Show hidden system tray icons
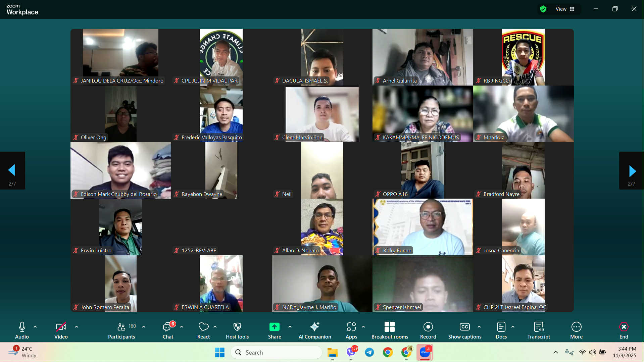The height and width of the screenshot is (362, 644). tap(556, 352)
